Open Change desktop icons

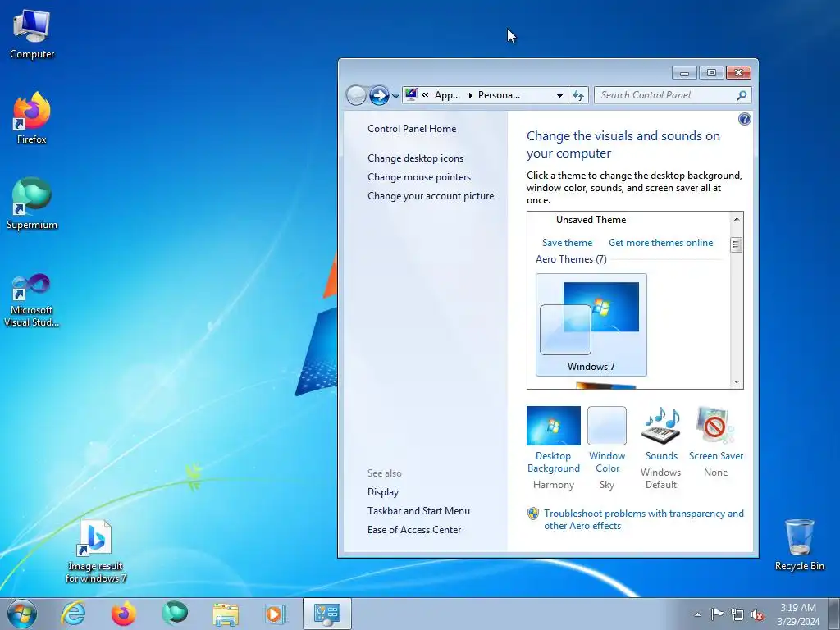click(x=415, y=158)
